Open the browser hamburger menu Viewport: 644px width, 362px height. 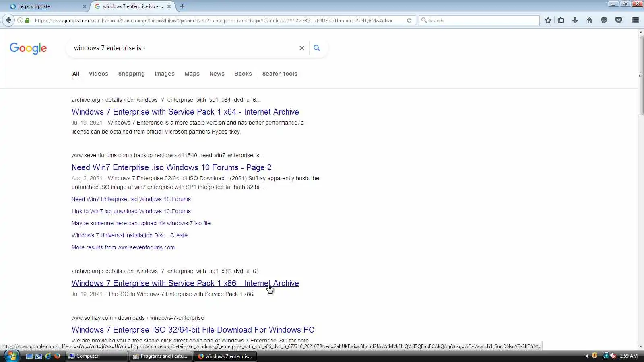(x=636, y=20)
